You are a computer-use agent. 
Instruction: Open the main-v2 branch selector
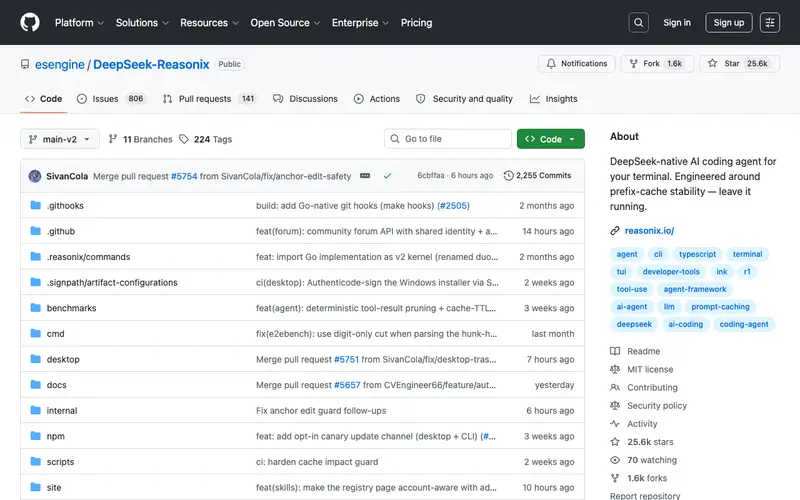click(60, 139)
